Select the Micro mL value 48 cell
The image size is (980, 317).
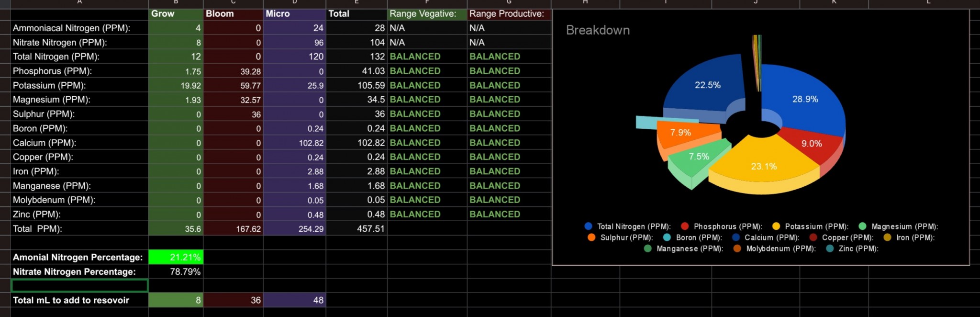pos(294,300)
